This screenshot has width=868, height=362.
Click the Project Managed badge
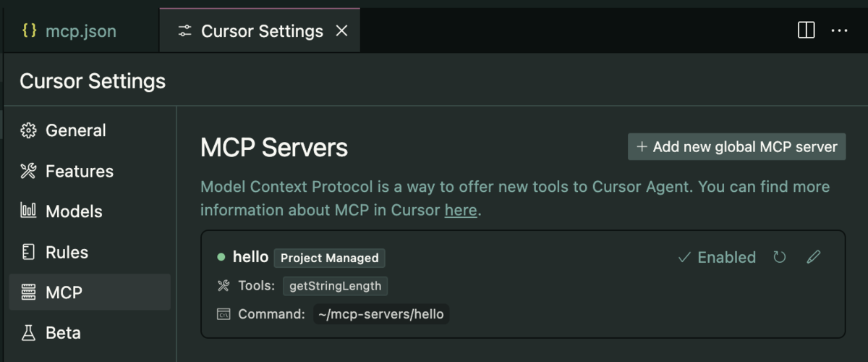click(x=329, y=258)
